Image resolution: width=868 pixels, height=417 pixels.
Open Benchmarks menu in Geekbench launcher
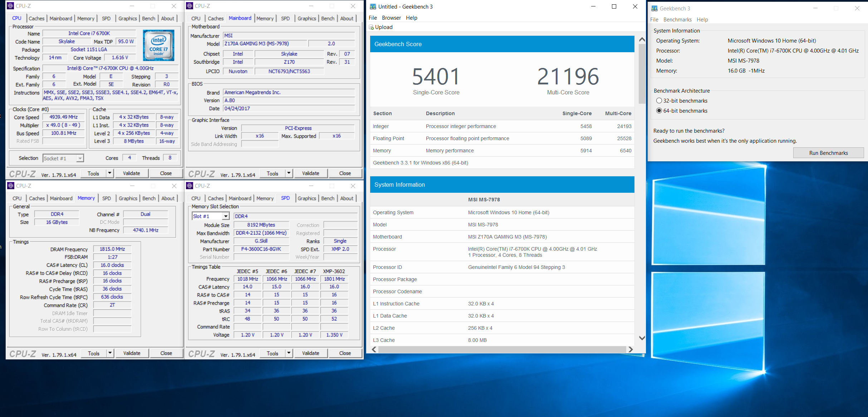(x=677, y=20)
